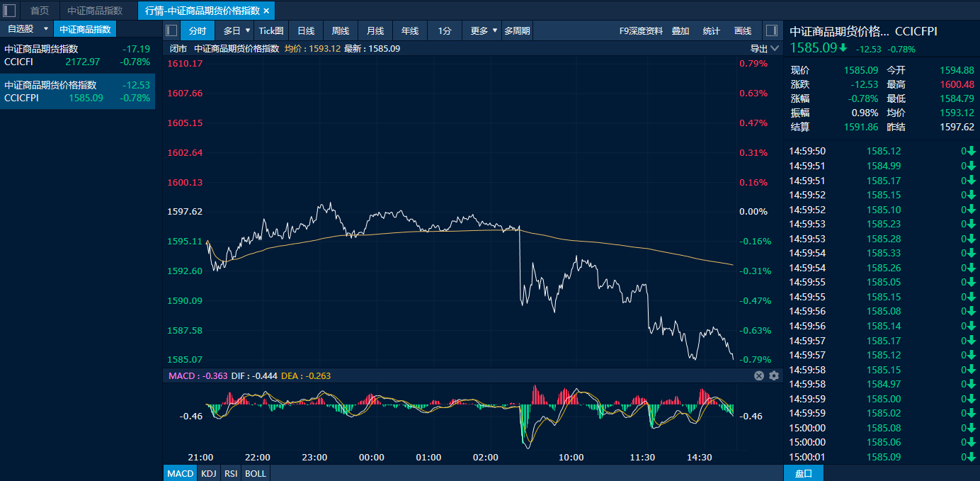Viewport: 980px width, 481px height.
Task: Close the MACD indicator pane with the X icon
Action: [x=759, y=375]
